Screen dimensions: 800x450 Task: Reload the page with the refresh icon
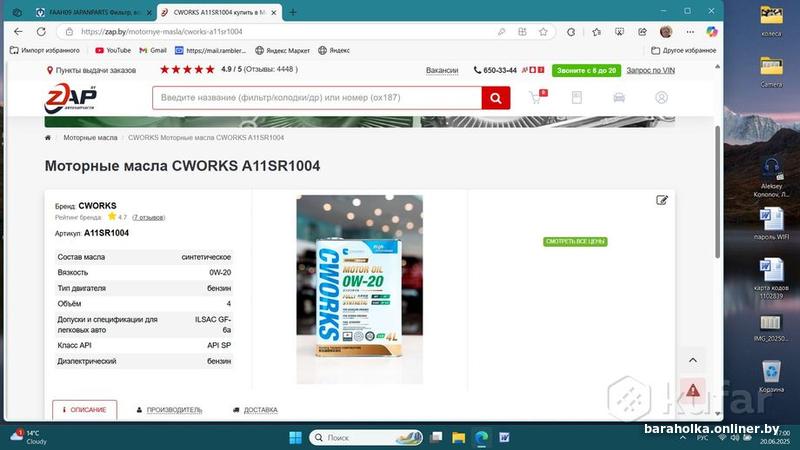pyautogui.click(x=41, y=32)
